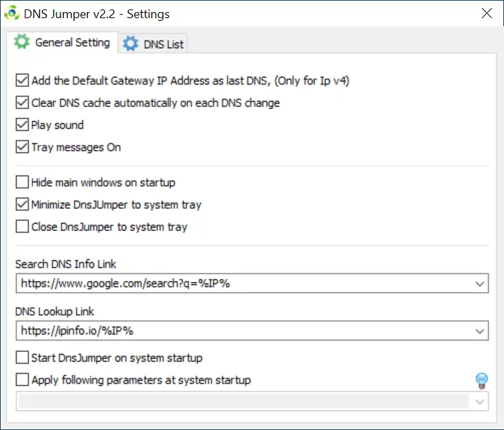Image resolution: width=504 pixels, height=430 pixels.
Task: Enable Hide main windows on startup
Action: pyautogui.click(x=22, y=182)
